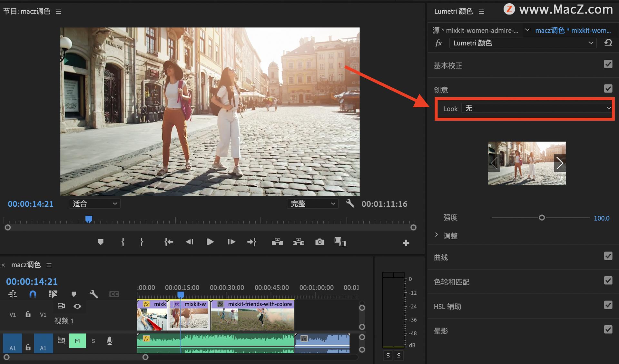Step back one frame
The image size is (619, 364).
click(x=189, y=242)
